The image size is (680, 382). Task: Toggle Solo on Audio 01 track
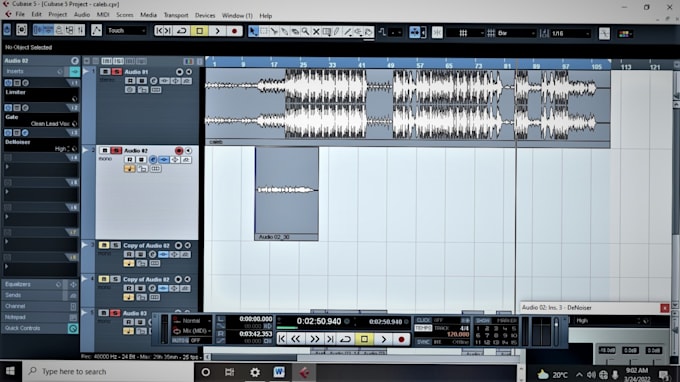[116, 72]
